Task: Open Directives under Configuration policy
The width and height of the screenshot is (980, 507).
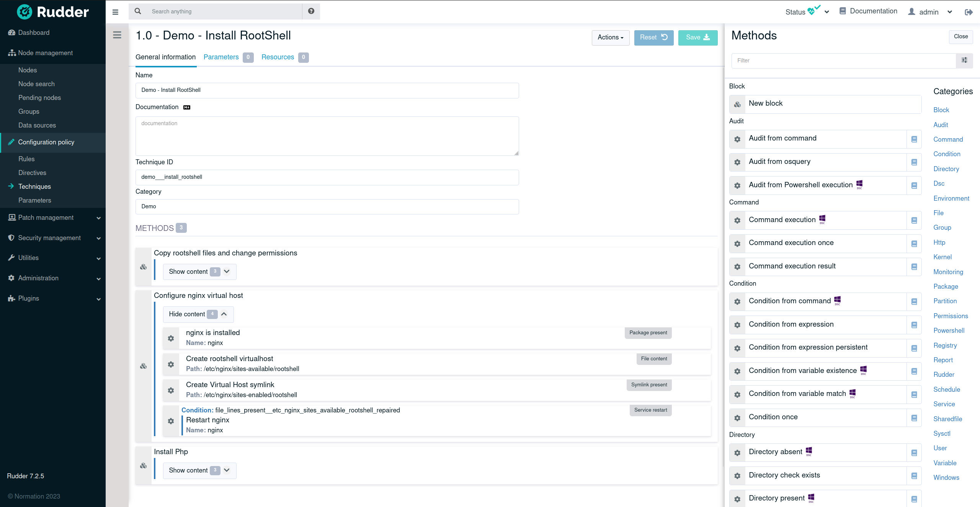Action: 32,172
